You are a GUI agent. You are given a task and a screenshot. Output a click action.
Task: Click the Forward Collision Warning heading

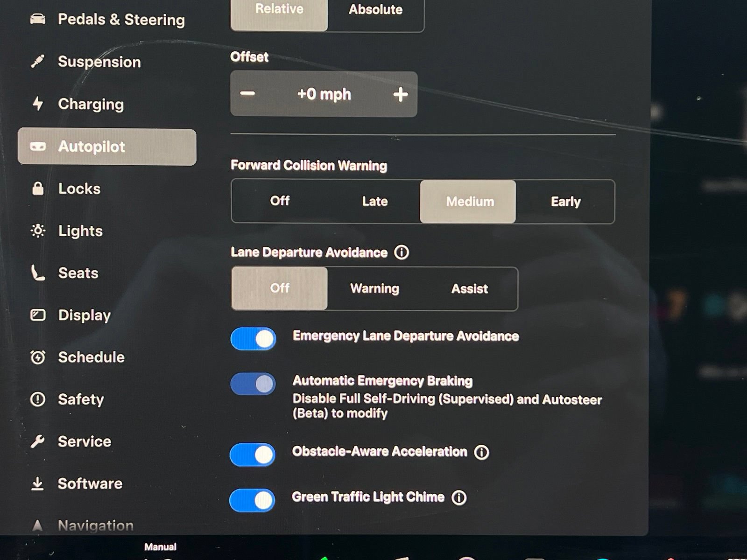pyautogui.click(x=309, y=165)
